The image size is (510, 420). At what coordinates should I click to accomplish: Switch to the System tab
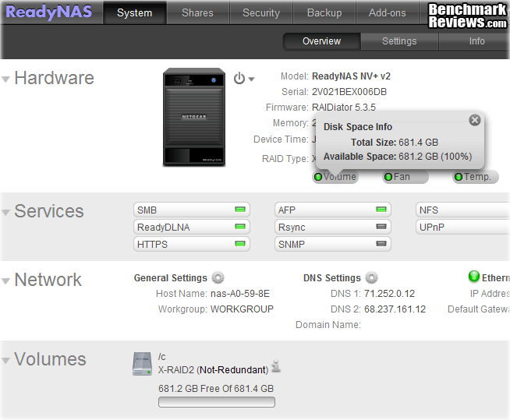pyautogui.click(x=135, y=12)
